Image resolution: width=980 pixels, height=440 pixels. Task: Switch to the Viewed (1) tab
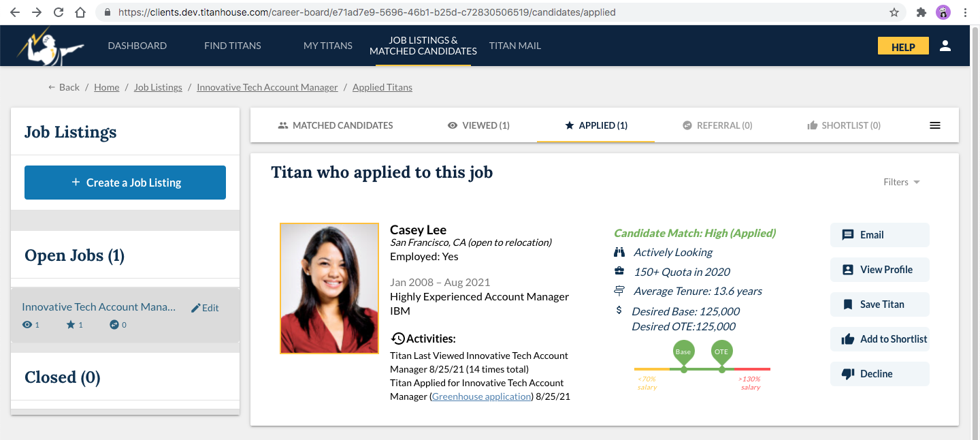coord(478,125)
